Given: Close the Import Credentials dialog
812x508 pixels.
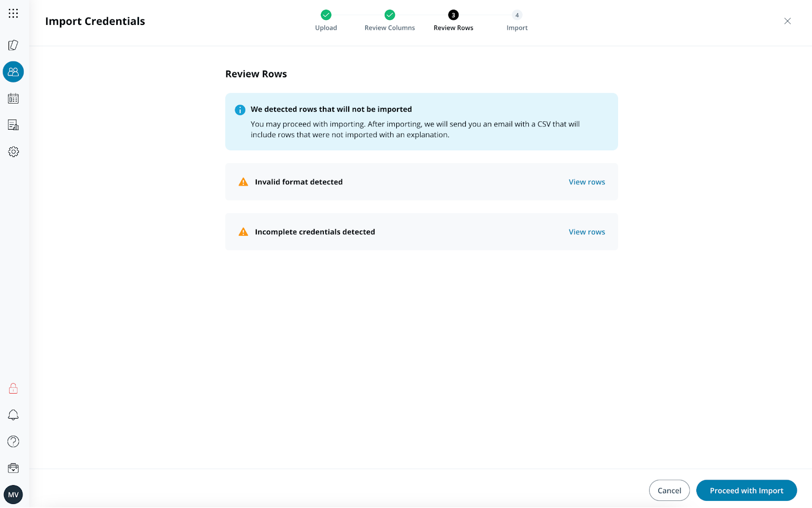Looking at the screenshot, I should (x=787, y=21).
